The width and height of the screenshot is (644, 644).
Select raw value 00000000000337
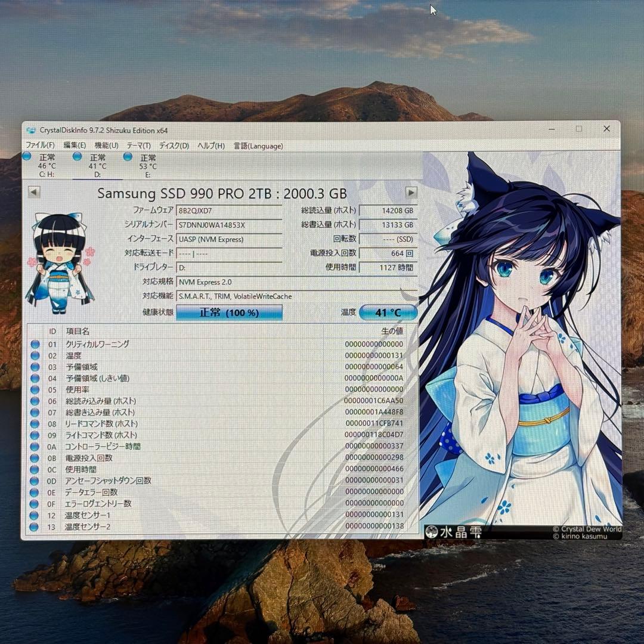point(374,446)
